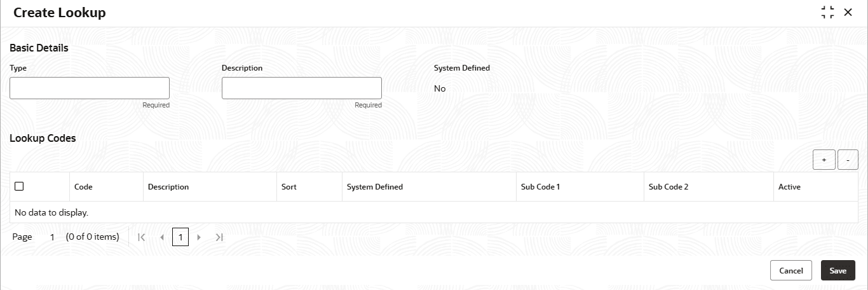Save the new lookup
The height and width of the screenshot is (290, 868).
tap(837, 270)
